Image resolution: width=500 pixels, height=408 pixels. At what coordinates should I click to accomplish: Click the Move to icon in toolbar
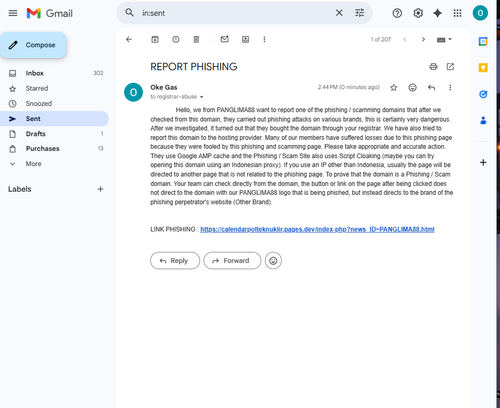pyautogui.click(x=245, y=39)
